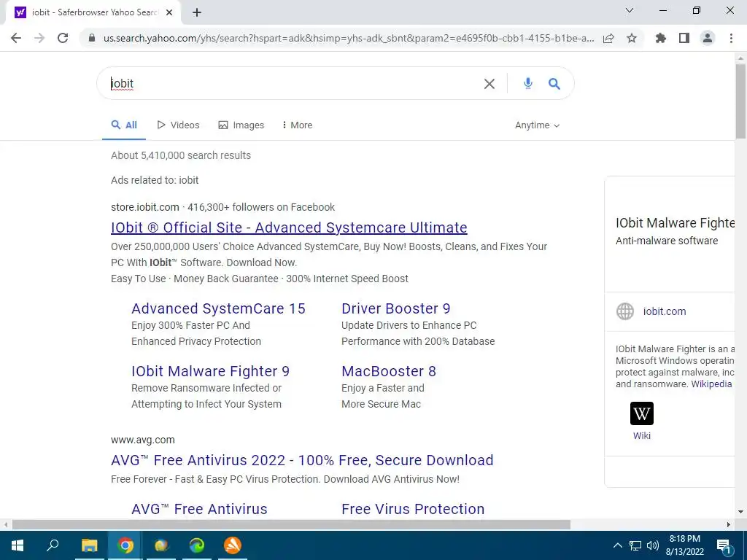
Task: Go back using the browser back arrow
Action: (x=16, y=38)
